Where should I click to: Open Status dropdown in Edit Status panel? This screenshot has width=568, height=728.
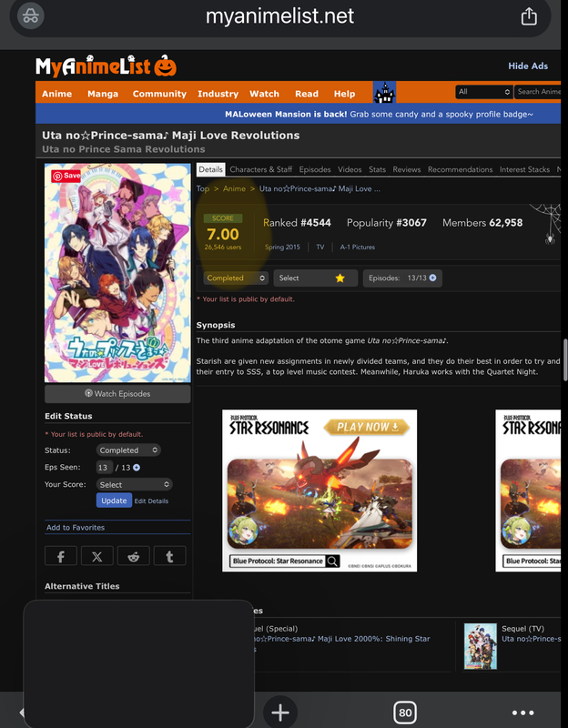128,450
